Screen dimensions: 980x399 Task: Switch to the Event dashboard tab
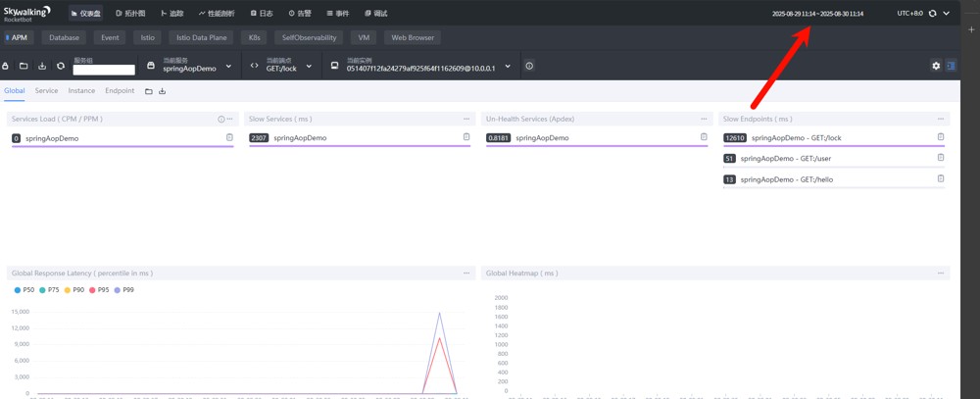110,37
